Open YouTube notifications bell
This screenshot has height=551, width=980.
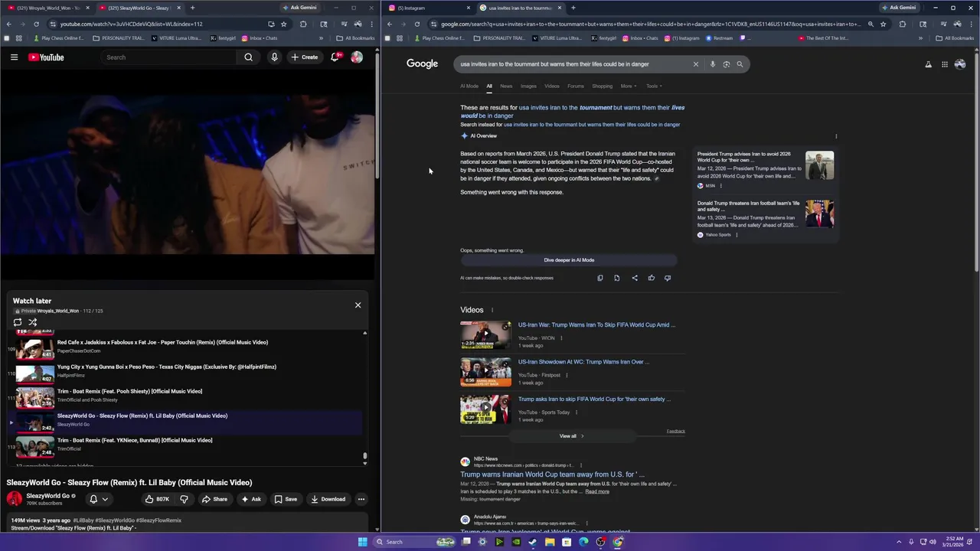point(335,57)
